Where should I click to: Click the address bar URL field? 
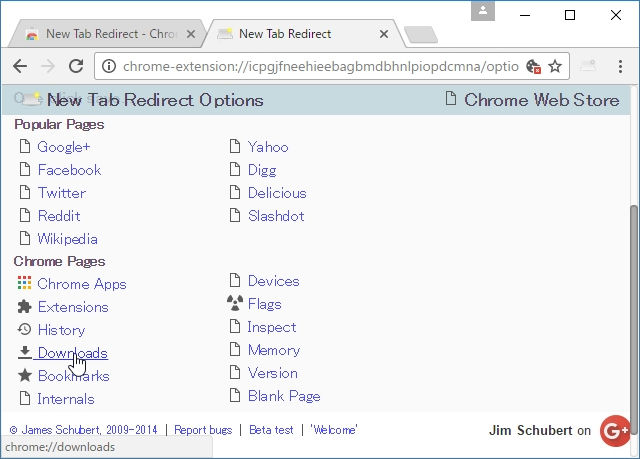click(x=320, y=66)
